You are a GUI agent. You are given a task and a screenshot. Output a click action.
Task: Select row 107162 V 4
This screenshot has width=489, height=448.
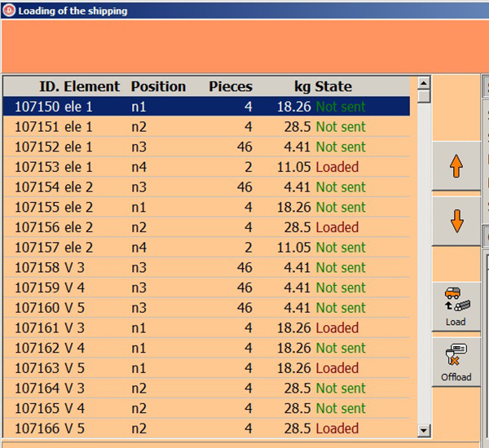tap(206, 348)
